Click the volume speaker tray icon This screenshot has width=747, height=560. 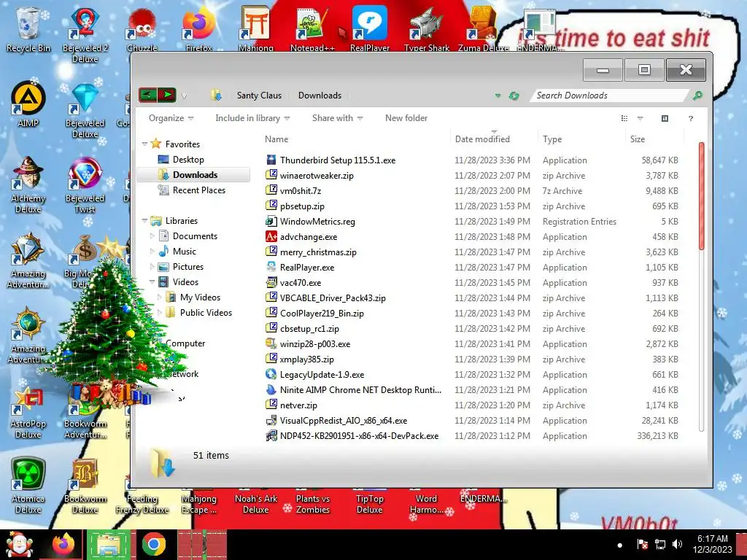[x=677, y=544]
